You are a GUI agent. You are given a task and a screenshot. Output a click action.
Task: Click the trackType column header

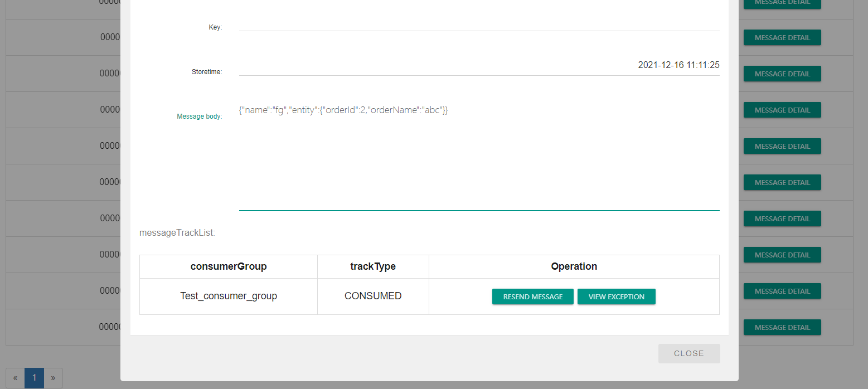[x=373, y=266]
